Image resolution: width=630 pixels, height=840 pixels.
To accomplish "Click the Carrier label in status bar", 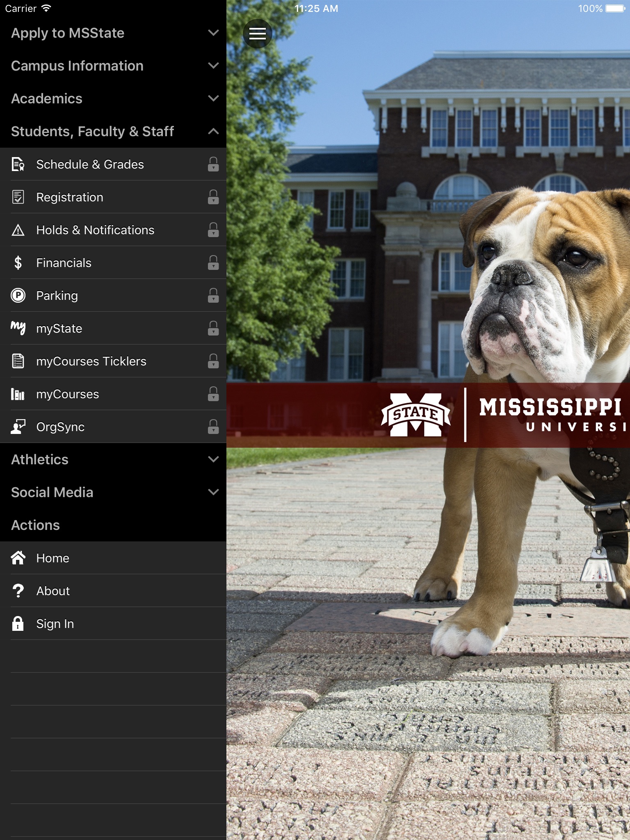I will (x=21, y=8).
